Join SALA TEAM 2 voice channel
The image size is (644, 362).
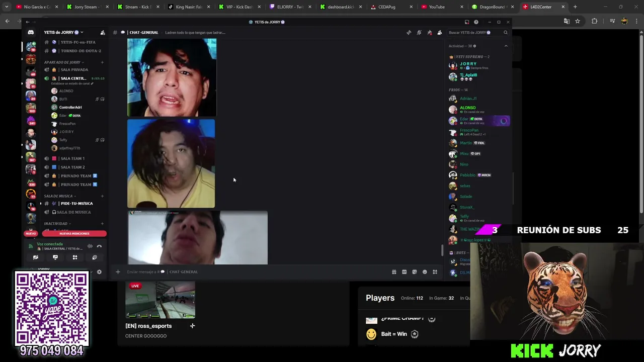[74, 167]
